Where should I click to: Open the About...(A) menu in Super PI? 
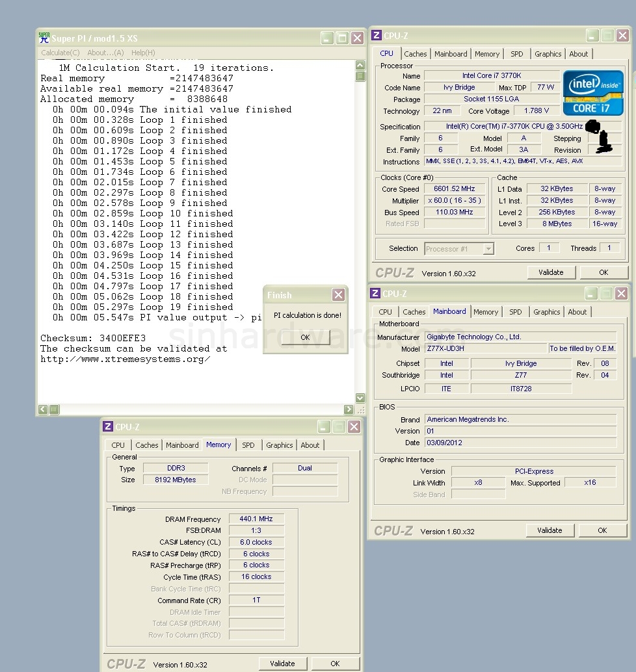click(105, 53)
